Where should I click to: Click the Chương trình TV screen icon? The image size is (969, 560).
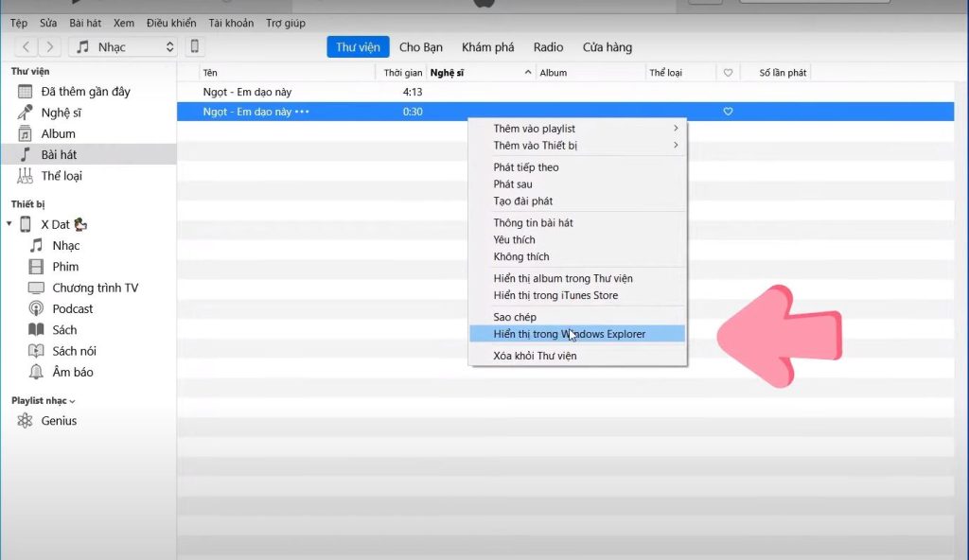37,288
